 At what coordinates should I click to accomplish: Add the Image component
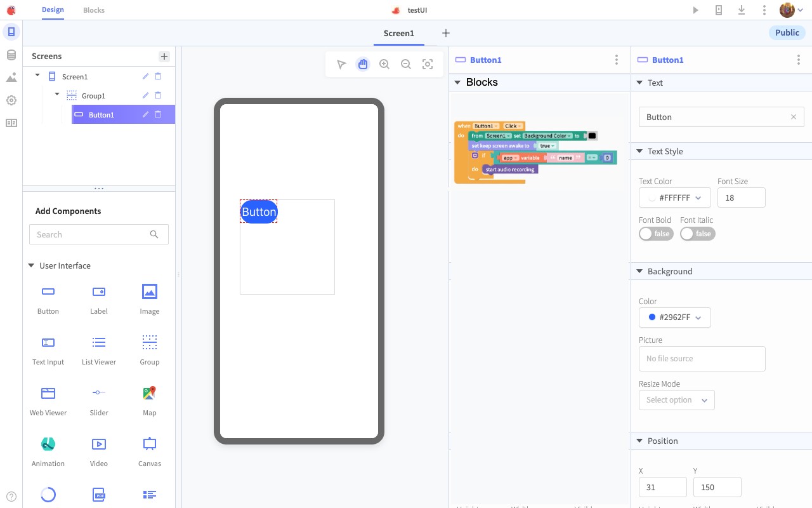click(x=150, y=299)
